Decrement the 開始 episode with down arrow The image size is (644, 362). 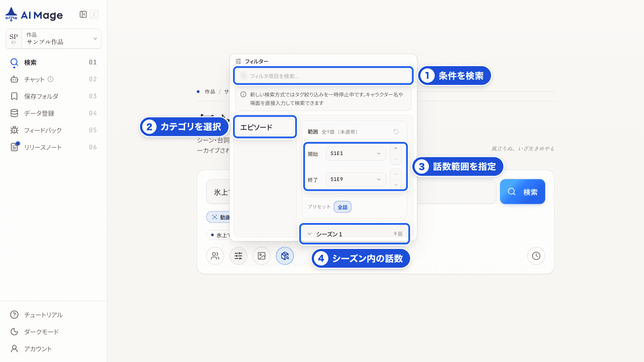point(395,159)
